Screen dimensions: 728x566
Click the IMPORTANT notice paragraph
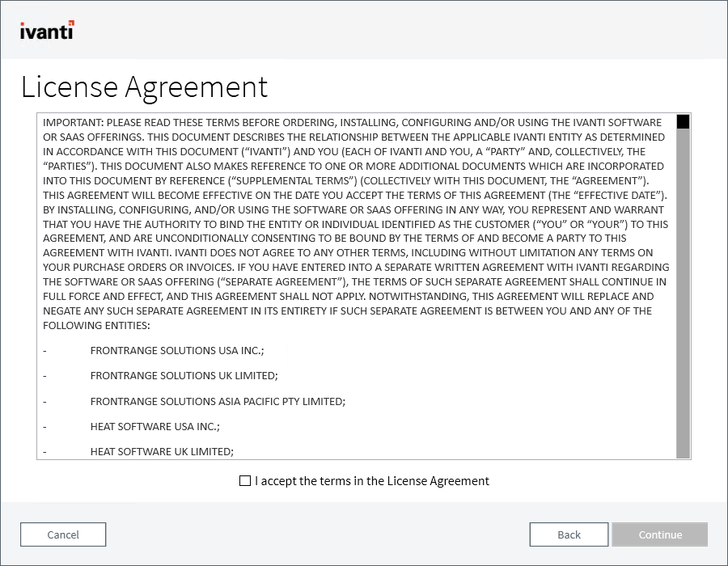point(356,222)
